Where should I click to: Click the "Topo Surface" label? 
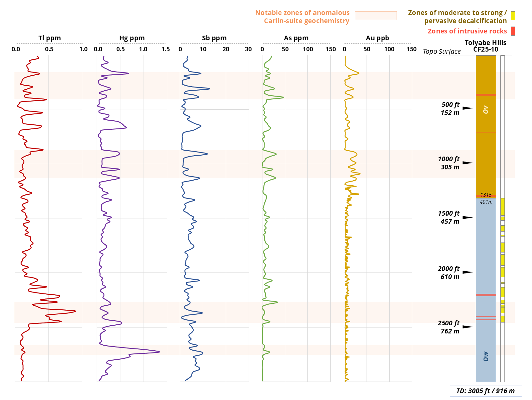point(442,52)
